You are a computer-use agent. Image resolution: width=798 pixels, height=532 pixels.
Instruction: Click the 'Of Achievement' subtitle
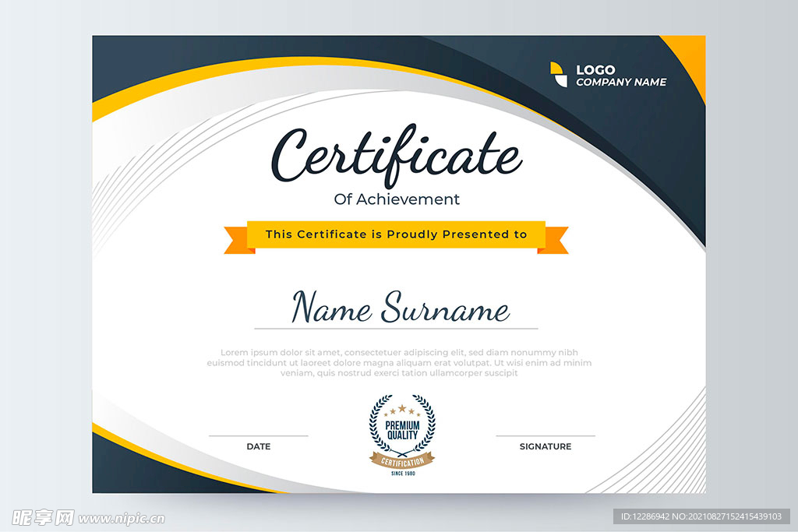[x=397, y=199]
